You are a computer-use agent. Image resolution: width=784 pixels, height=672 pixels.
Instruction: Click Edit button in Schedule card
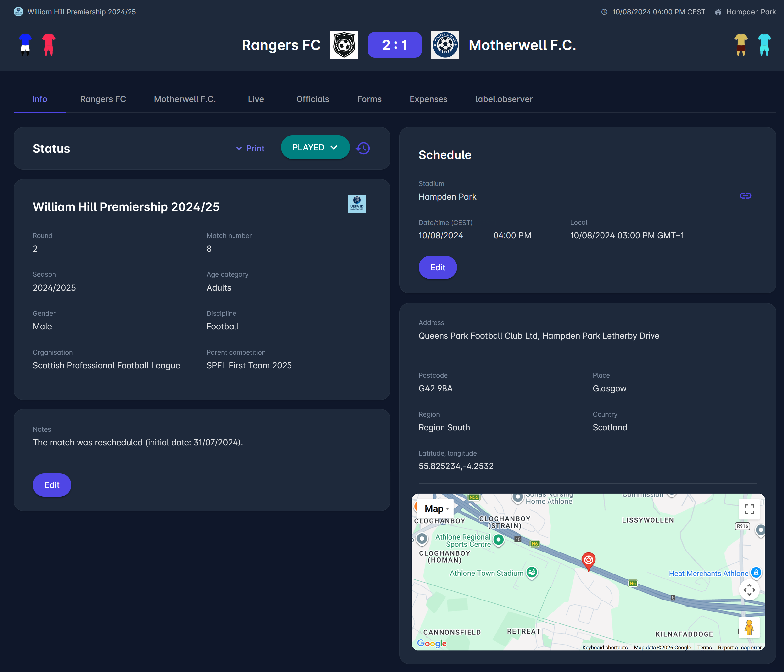coord(438,267)
